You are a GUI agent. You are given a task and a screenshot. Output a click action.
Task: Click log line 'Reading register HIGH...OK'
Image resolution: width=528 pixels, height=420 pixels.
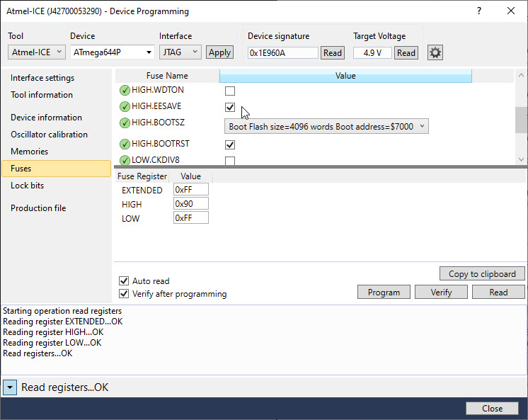tap(53, 332)
